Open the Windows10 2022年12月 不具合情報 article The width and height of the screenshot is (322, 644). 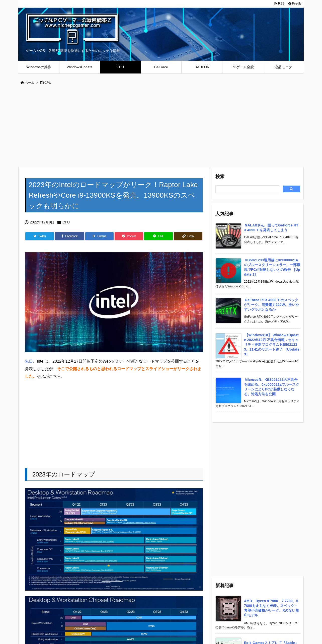272,345
